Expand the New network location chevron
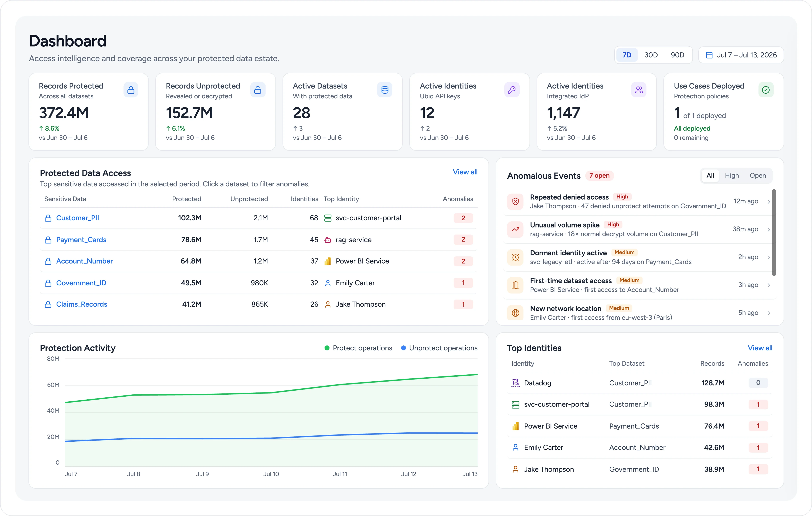The height and width of the screenshot is (516, 812). (x=769, y=313)
